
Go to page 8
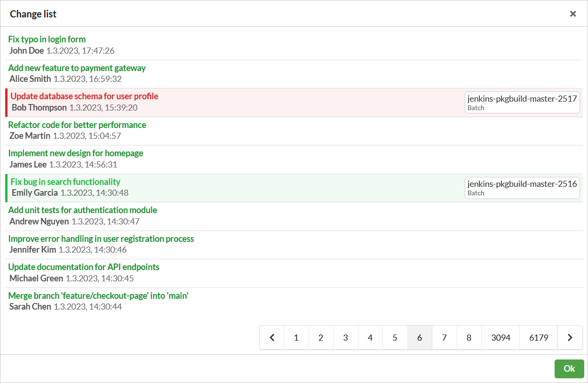point(469,337)
